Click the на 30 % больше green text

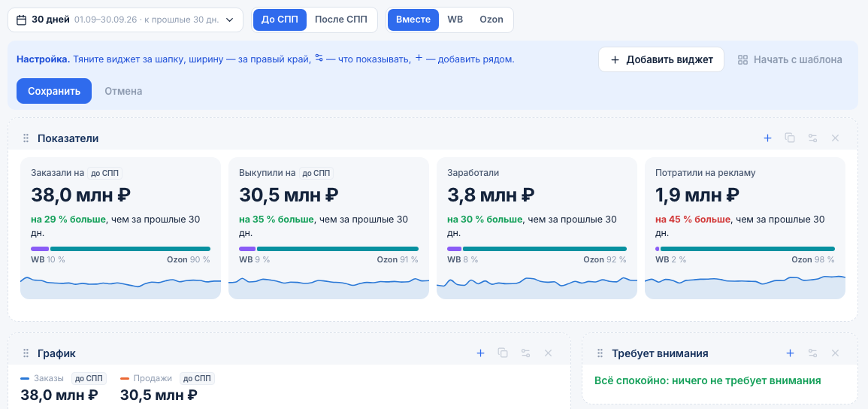485,220
